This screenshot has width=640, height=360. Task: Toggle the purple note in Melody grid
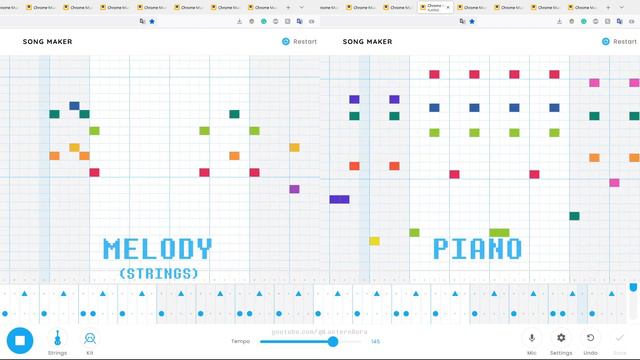pyautogui.click(x=294, y=189)
